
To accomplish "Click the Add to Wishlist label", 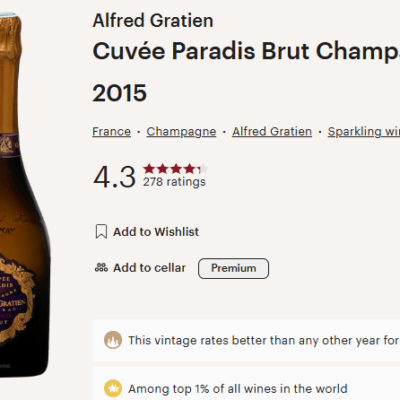I will [156, 232].
